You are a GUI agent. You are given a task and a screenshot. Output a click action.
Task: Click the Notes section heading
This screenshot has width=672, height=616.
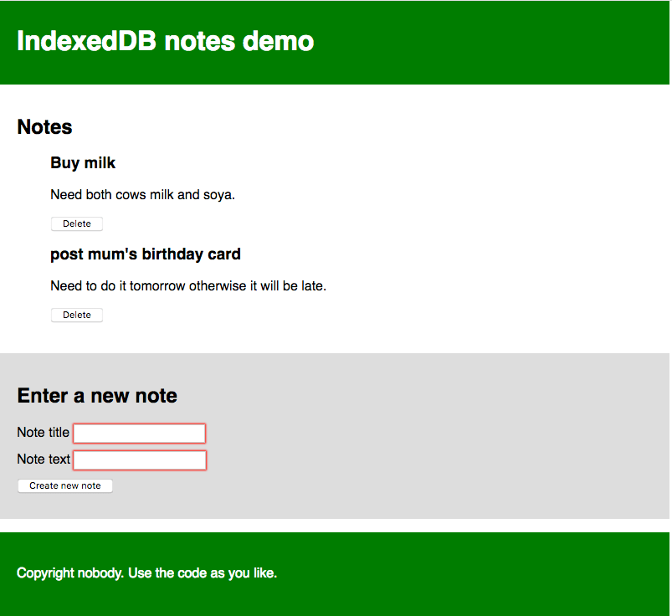44,126
